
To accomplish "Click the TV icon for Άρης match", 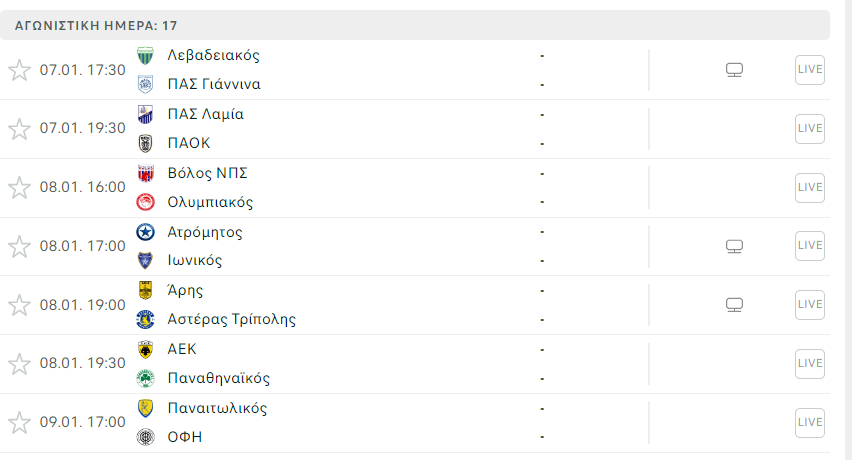I will [x=735, y=305].
